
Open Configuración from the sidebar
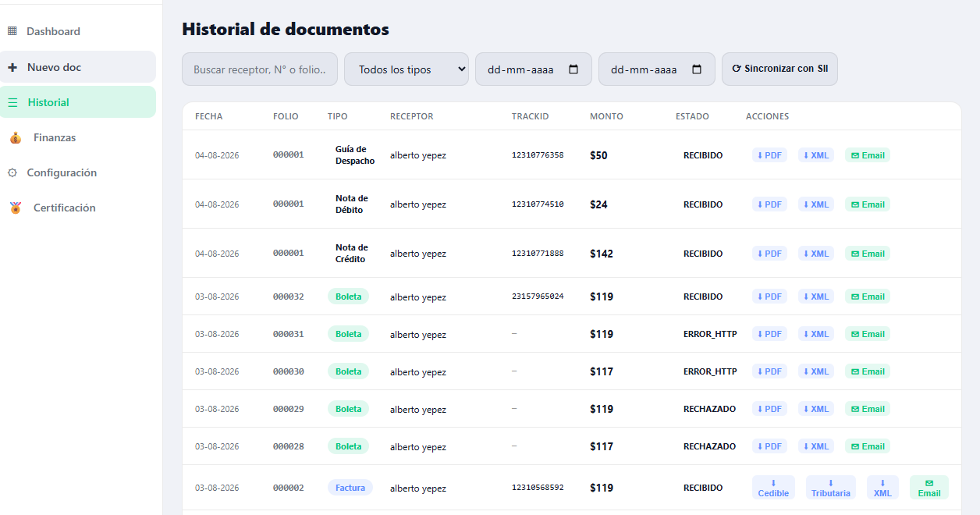[x=78, y=172]
